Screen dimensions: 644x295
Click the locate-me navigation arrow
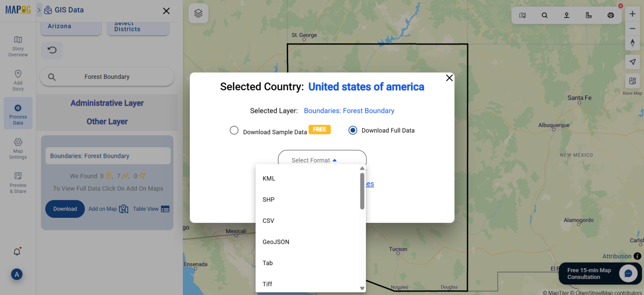coord(632,62)
